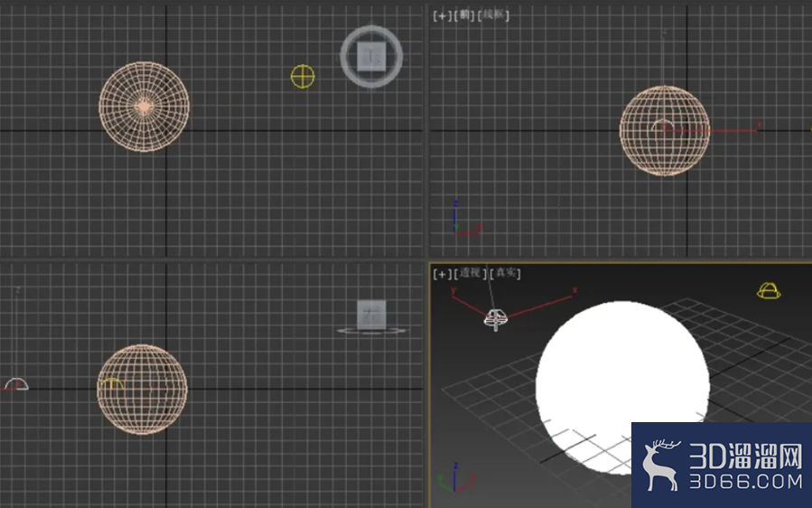This screenshot has width=812, height=508.
Task: Open the [+] menu of the Front viewport
Action: pyautogui.click(x=442, y=15)
